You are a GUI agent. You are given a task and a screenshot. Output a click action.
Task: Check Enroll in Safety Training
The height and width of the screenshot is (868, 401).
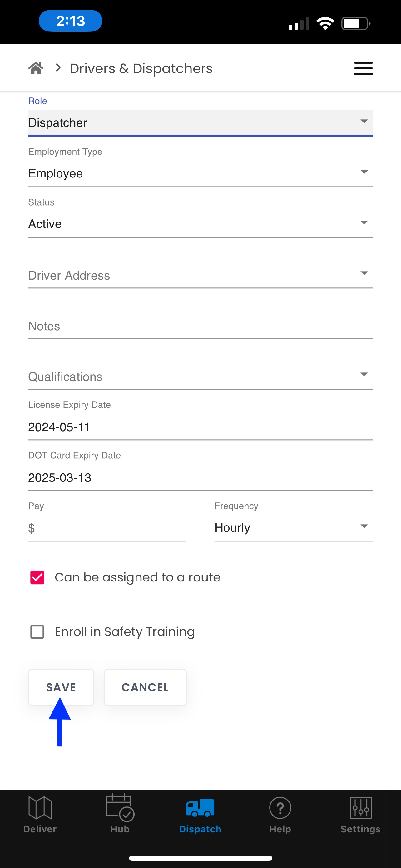[x=37, y=632]
